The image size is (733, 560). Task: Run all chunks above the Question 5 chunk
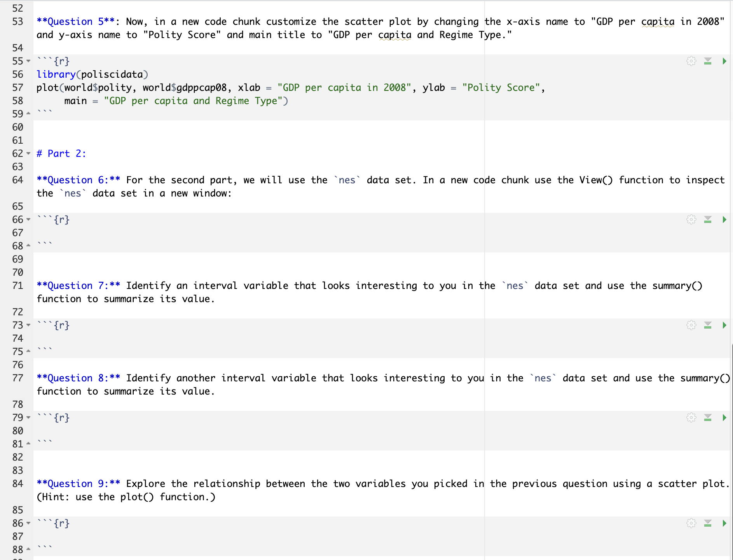[x=708, y=61]
